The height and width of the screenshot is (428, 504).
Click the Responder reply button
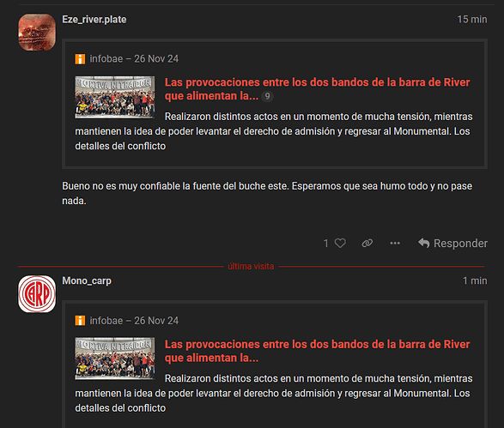pyautogui.click(x=452, y=243)
